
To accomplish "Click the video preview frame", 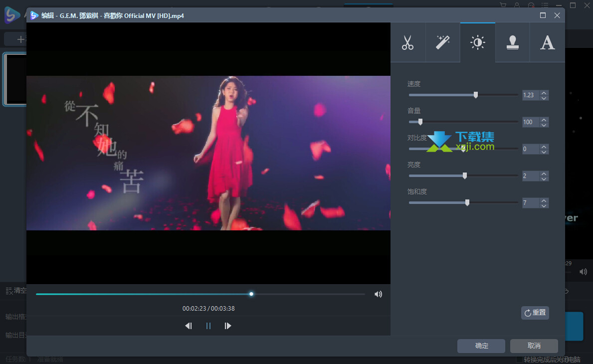I will [x=208, y=153].
